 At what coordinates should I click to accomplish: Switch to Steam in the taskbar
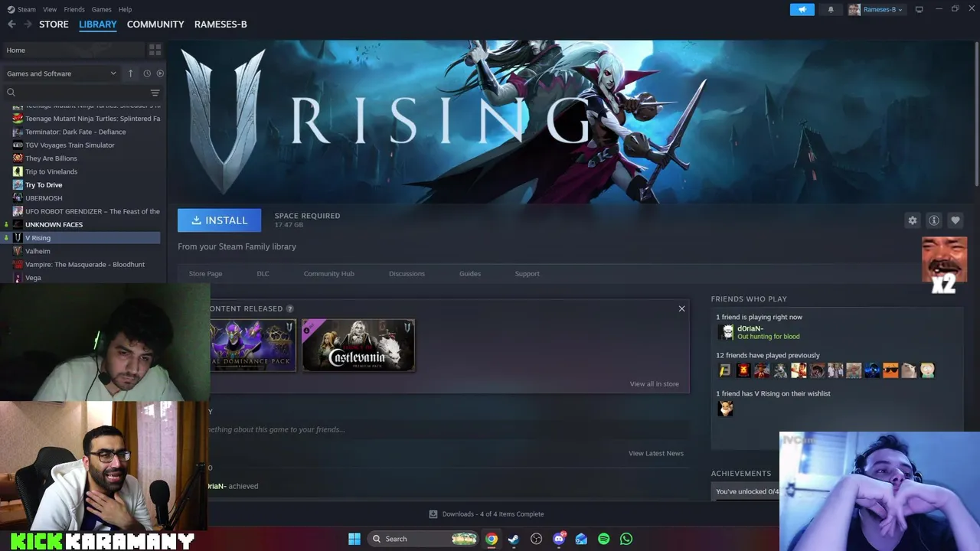[x=514, y=539]
